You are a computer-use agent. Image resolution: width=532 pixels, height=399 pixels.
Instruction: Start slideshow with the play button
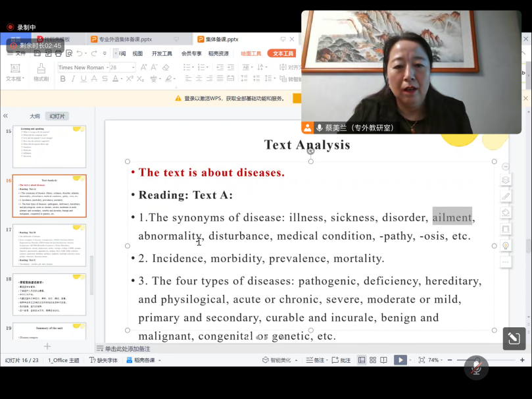[x=399, y=360]
